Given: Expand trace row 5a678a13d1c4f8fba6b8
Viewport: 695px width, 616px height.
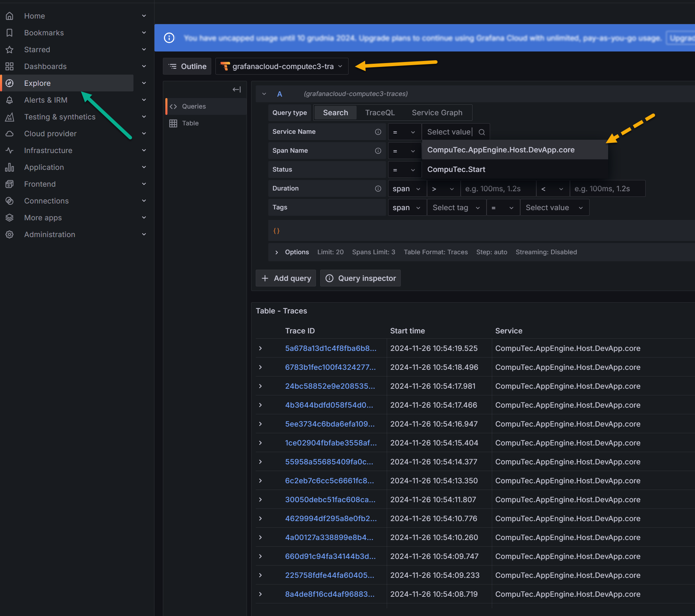Looking at the screenshot, I should point(260,348).
